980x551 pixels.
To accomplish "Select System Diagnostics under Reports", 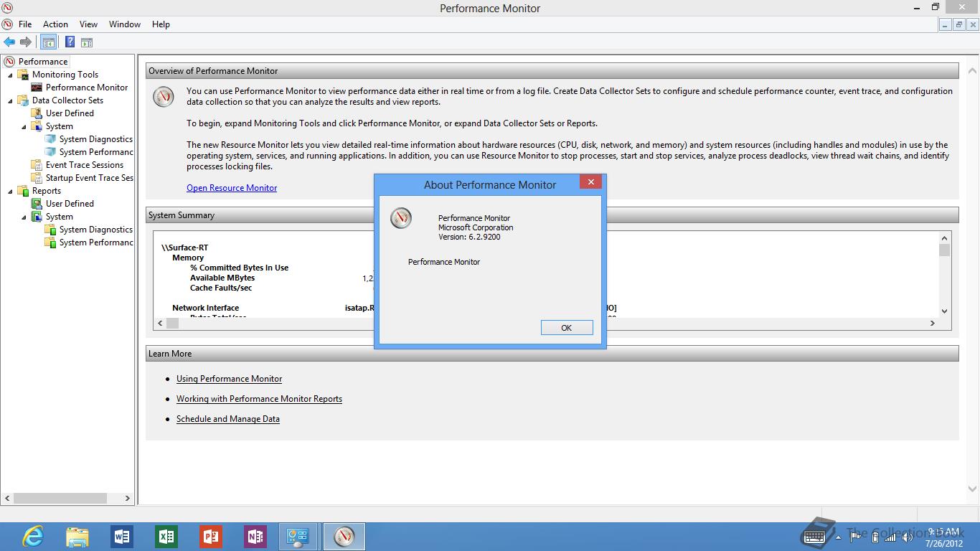I will (95, 230).
